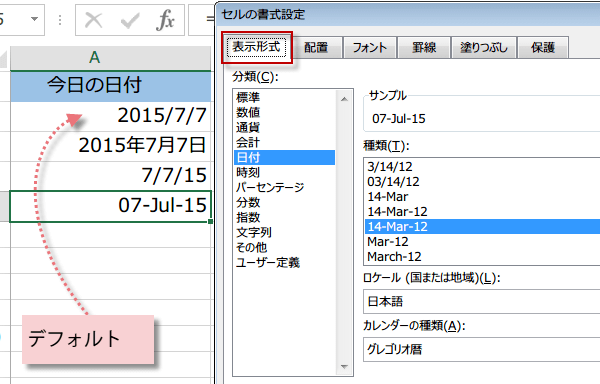Select 3/14/12 date type
The width and height of the screenshot is (600, 384).
point(482,167)
